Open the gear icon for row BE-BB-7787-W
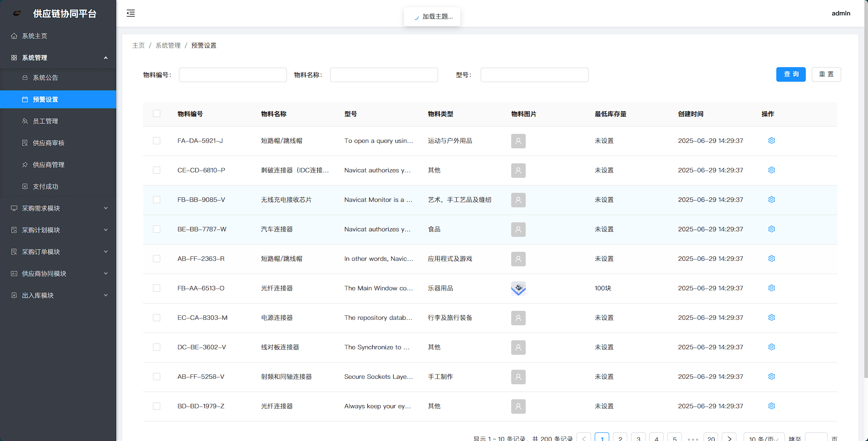Image resolution: width=868 pixels, height=441 pixels. point(771,229)
